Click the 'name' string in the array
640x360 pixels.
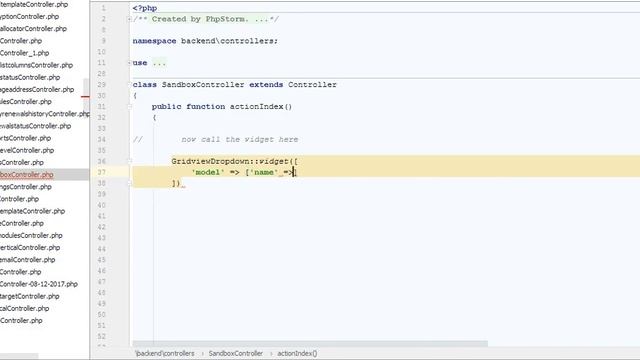[264, 172]
